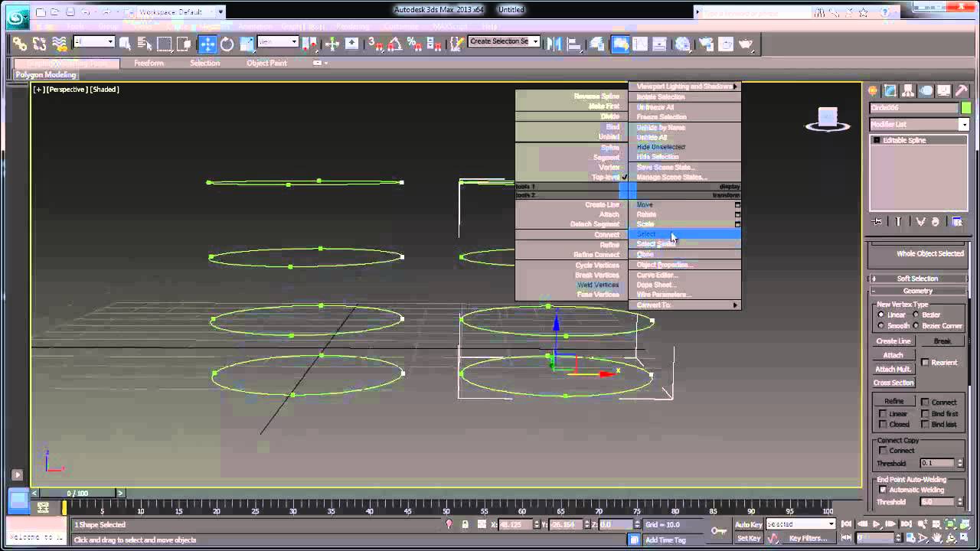Click the selection lock toggle in status bar
The width and height of the screenshot is (980, 551).
[x=465, y=524]
